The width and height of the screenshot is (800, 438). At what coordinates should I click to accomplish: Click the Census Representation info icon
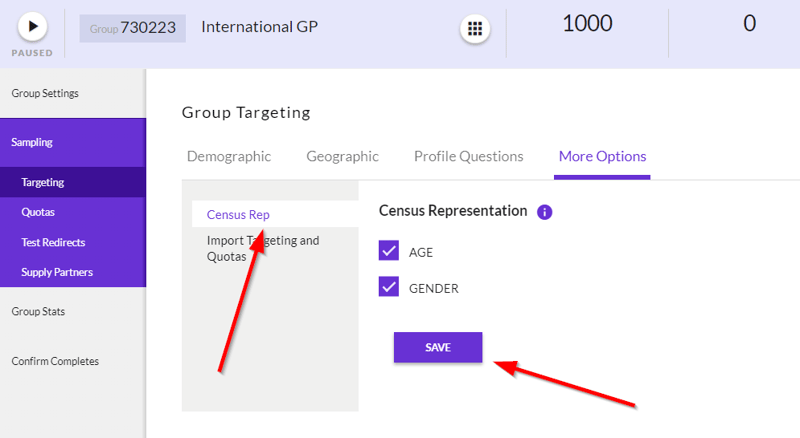tap(544, 212)
